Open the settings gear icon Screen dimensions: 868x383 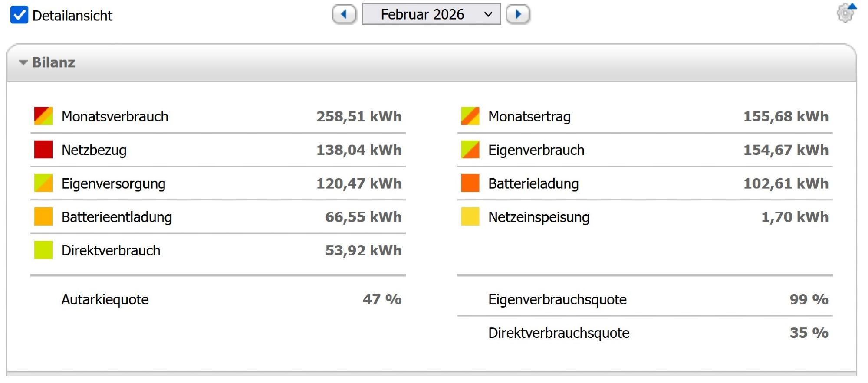coord(845,13)
